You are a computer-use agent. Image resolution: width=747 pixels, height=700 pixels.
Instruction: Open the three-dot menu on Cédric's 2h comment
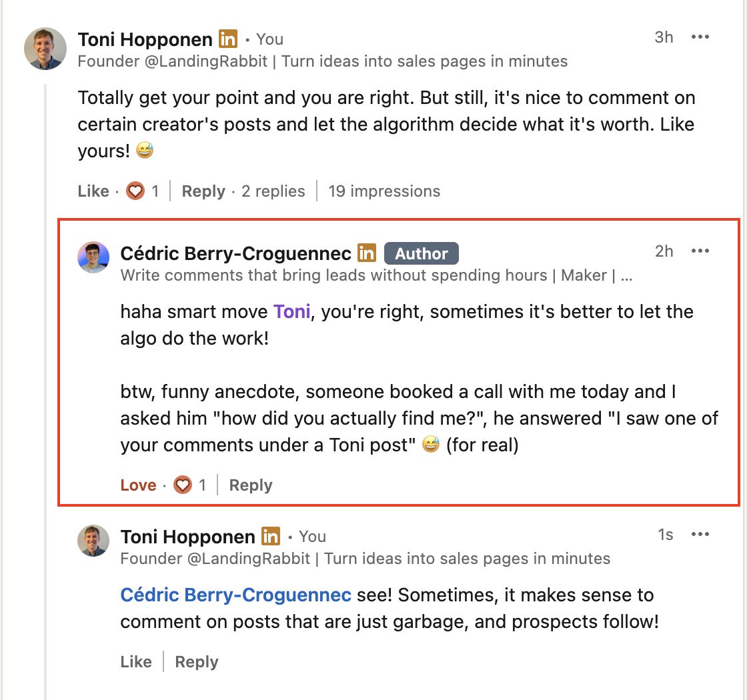(700, 251)
